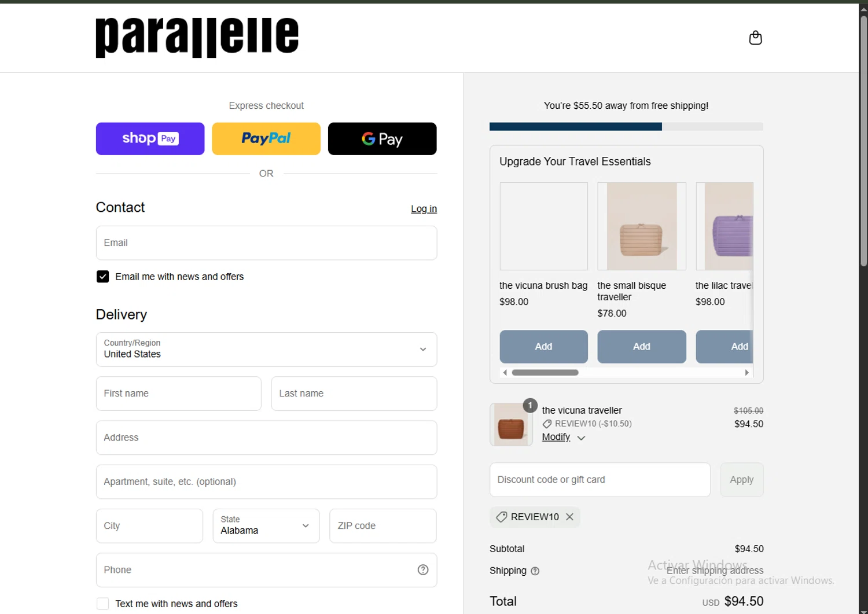Click the carousel right scroll arrow
The height and width of the screenshot is (614, 868).
tap(746, 373)
